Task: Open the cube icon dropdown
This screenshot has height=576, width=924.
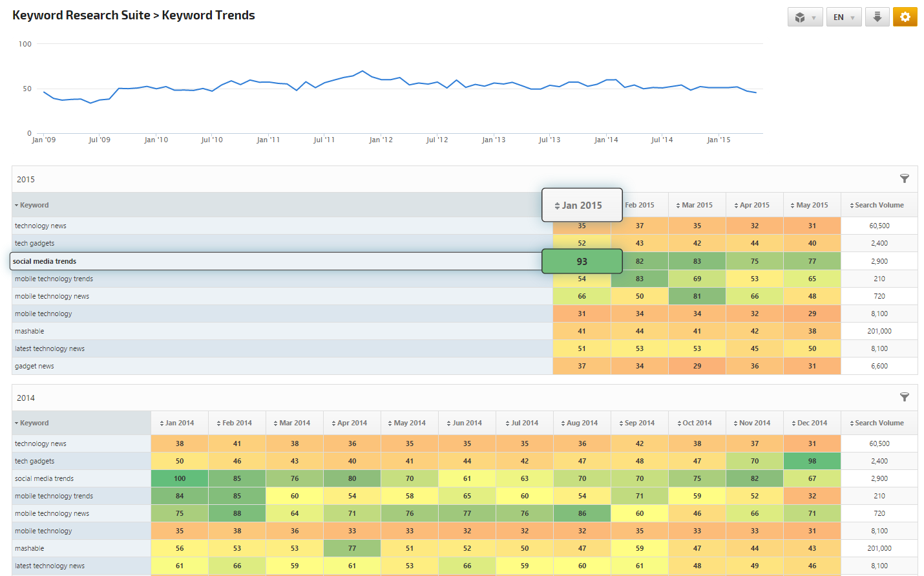Action: (x=804, y=17)
